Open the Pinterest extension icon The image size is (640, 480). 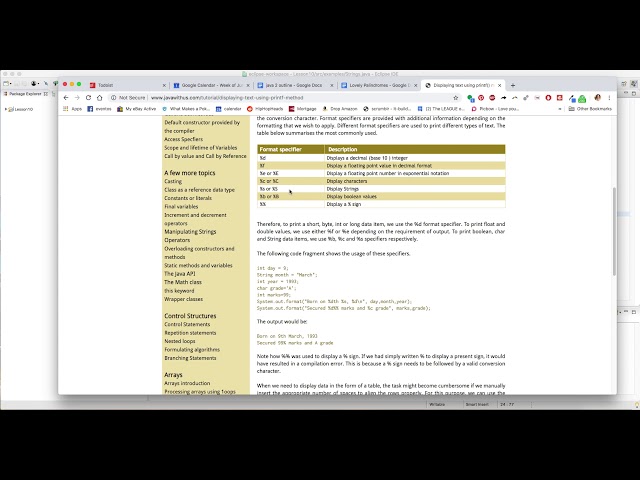pyautogui.click(x=481, y=98)
